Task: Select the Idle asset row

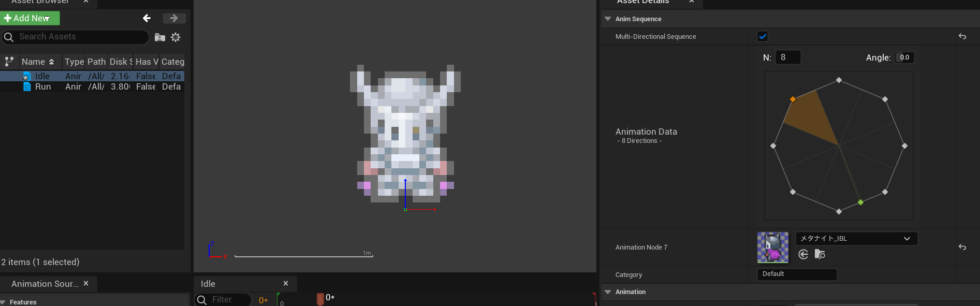Action: click(x=92, y=76)
